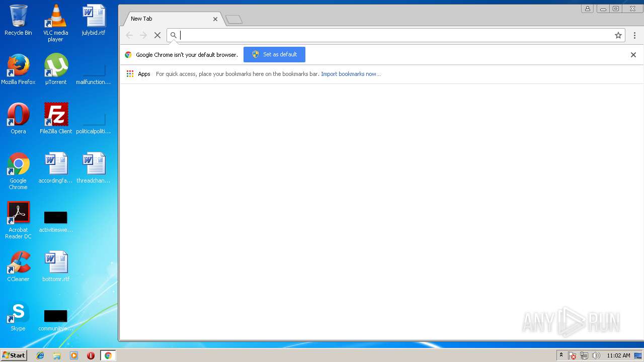Click Show desktop button
Image resolution: width=644 pixels, height=362 pixels.
pyautogui.click(x=639, y=355)
